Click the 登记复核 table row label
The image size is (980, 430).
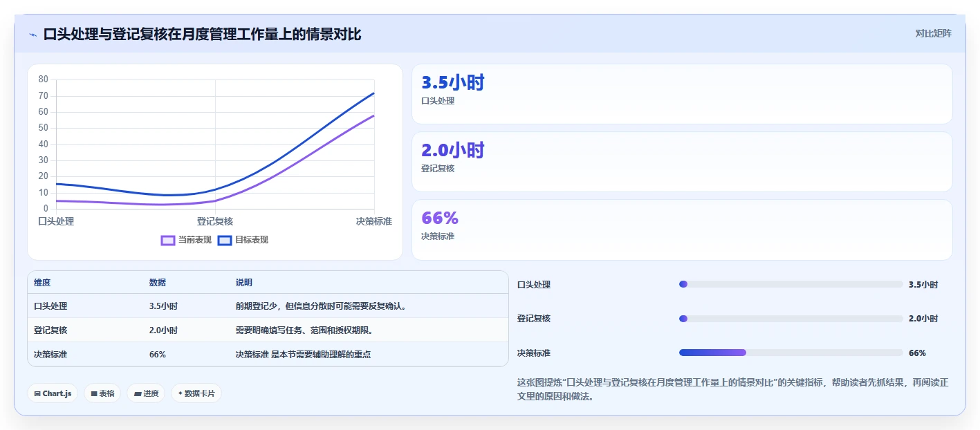(x=50, y=330)
